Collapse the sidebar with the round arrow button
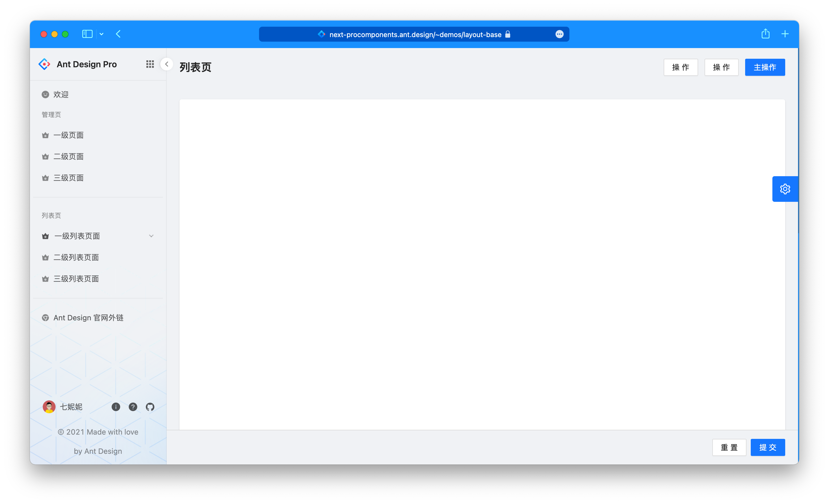This screenshot has height=504, width=829. 167,64
